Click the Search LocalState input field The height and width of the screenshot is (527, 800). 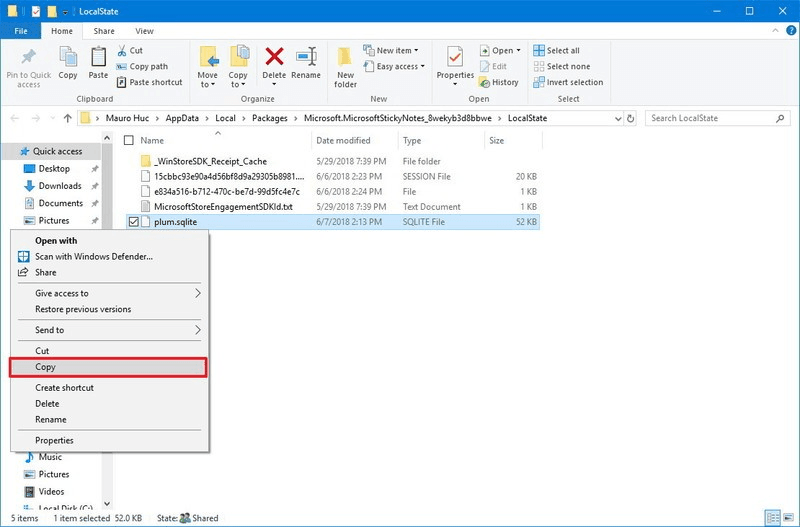point(710,118)
